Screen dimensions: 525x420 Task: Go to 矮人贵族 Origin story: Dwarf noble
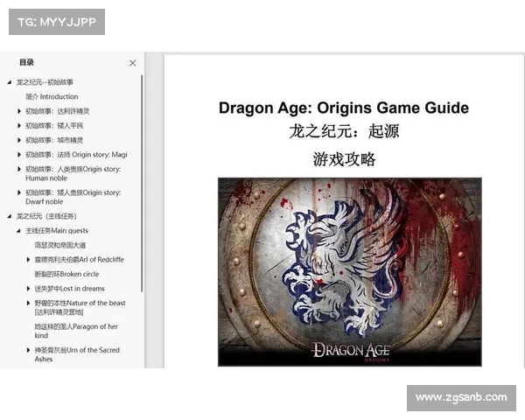click(73, 197)
